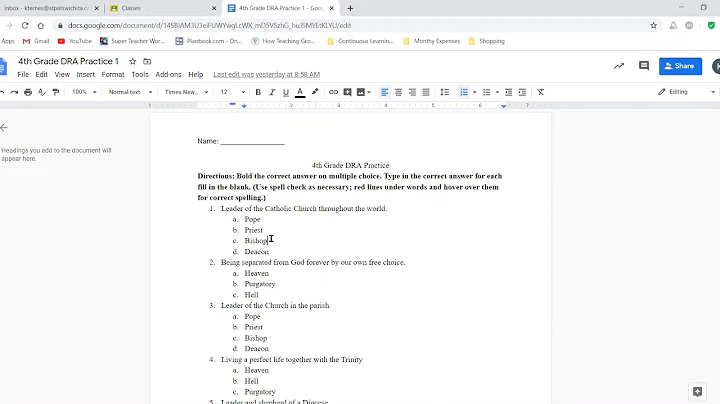The height and width of the screenshot is (404, 720).
Task: Print the document with the printer icon
Action: point(28,92)
